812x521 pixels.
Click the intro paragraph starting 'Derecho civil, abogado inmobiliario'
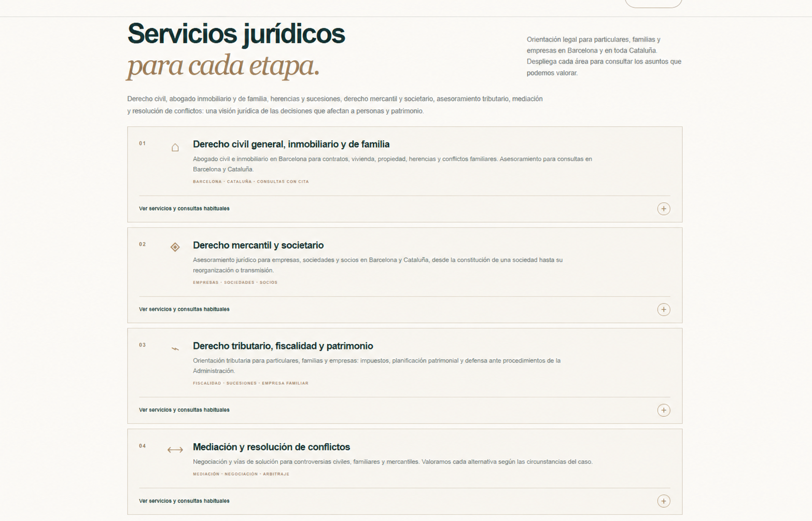coord(335,105)
